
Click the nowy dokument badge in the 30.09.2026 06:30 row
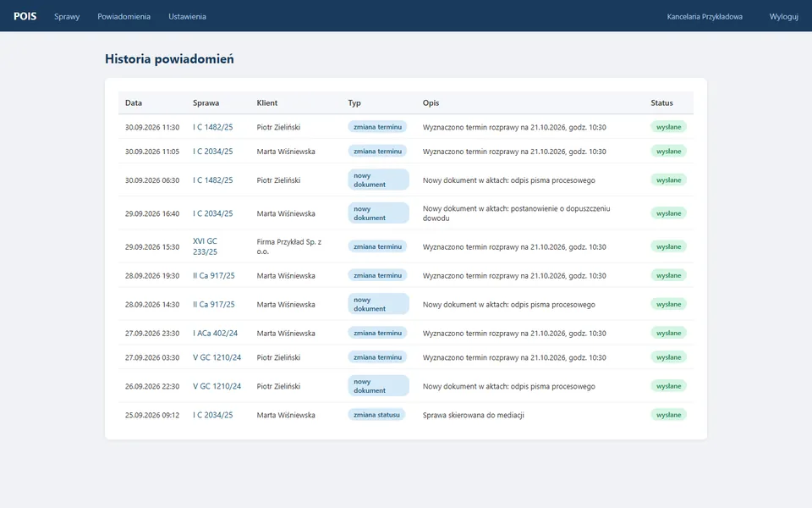coord(379,179)
